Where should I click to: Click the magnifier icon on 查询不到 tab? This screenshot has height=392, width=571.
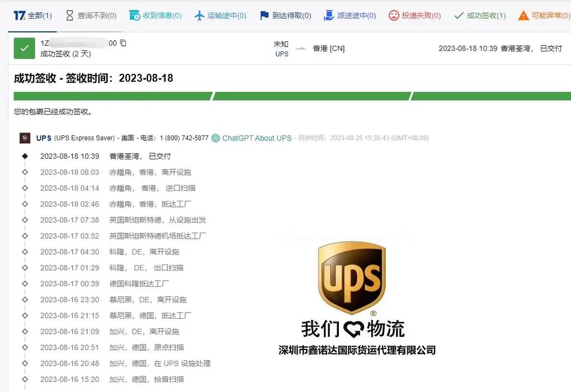69,16
